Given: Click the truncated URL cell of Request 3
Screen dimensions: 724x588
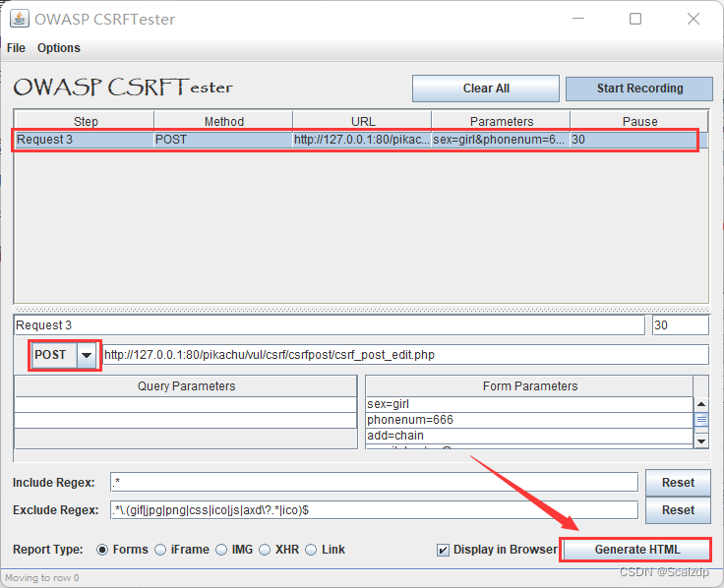Looking at the screenshot, I should 362,140.
